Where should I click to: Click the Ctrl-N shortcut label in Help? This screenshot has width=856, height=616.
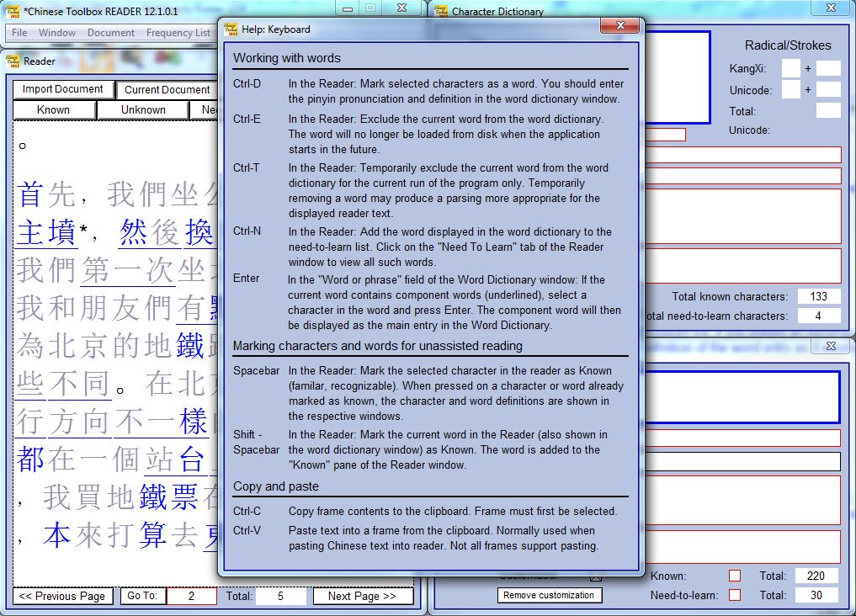coord(247,231)
